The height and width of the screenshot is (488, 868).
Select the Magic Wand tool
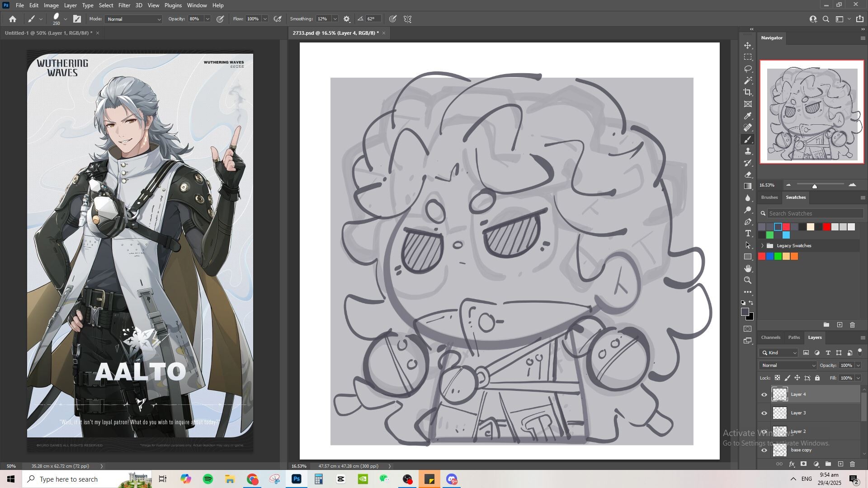point(748,81)
